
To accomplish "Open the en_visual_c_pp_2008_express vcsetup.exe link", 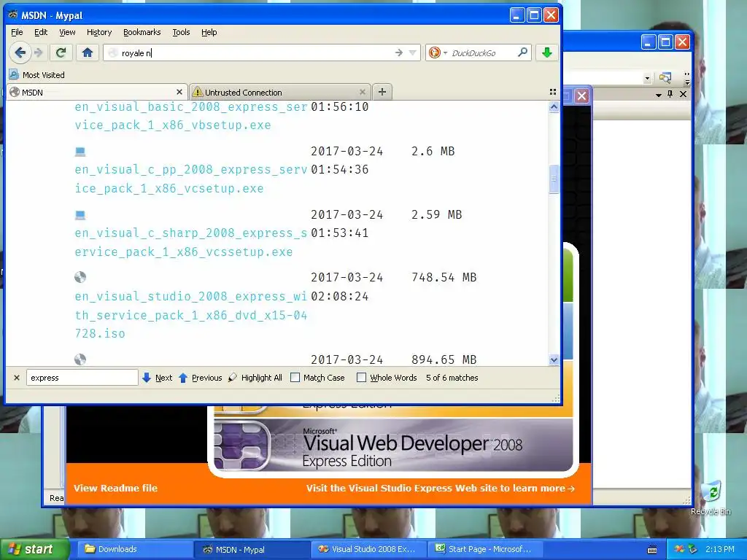I will tap(190, 179).
